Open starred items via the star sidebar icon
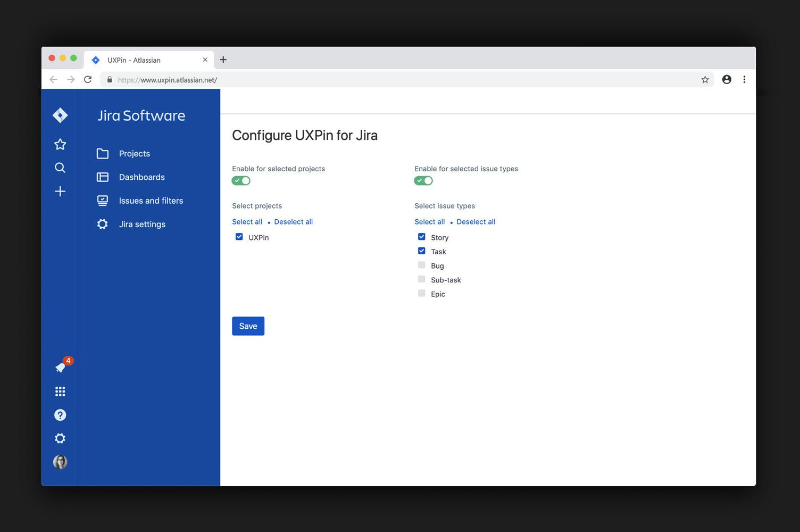The width and height of the screenshot is (800, 532). coord(60,144)
